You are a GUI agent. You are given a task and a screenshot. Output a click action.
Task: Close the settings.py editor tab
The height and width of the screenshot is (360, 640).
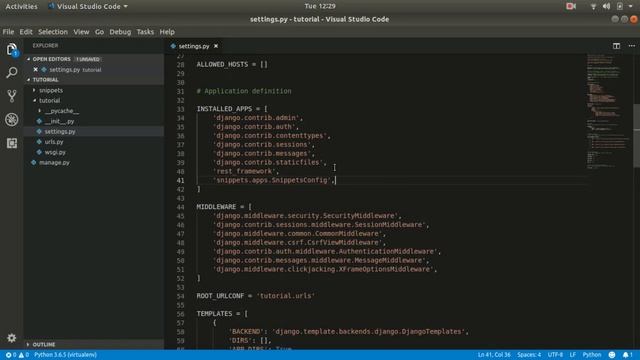point(216,46)
